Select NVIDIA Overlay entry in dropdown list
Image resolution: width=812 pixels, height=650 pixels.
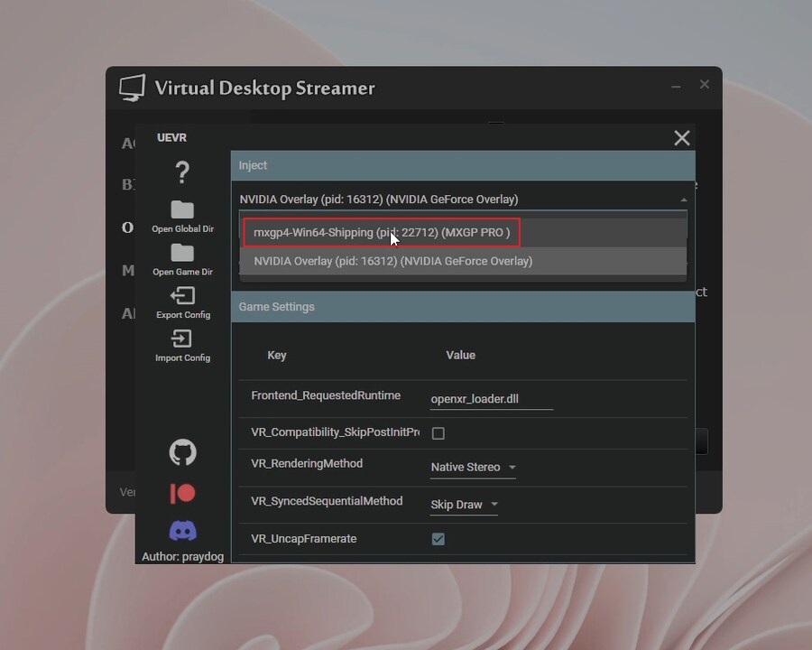pos(393,261)
